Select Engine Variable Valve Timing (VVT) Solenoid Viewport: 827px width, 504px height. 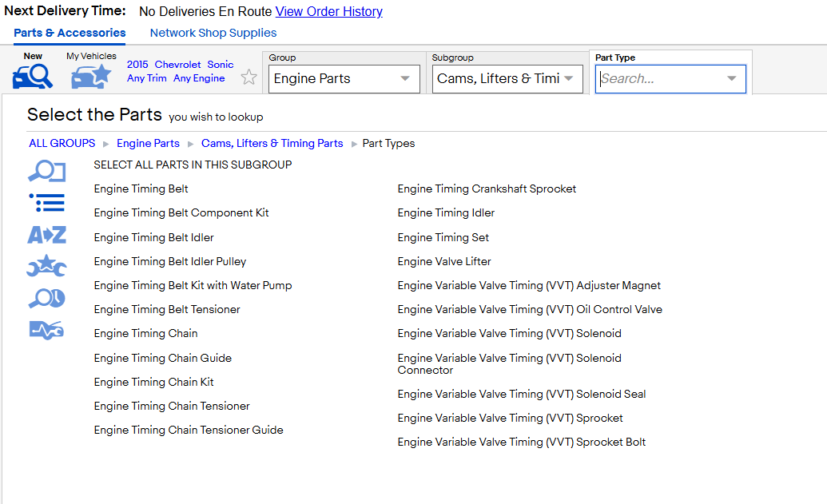(510, 333)
